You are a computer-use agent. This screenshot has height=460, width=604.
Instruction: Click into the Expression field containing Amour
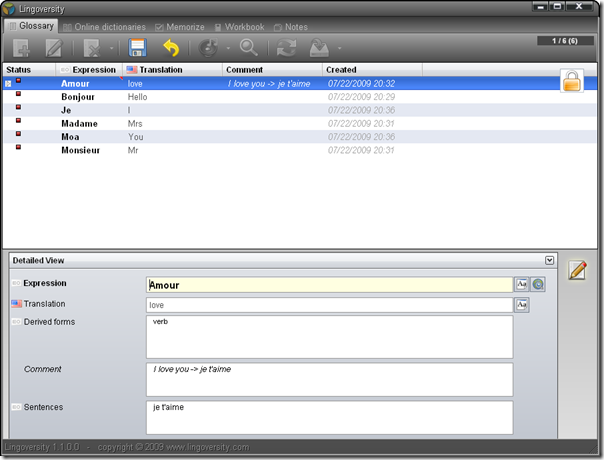[x=329, y=285]
